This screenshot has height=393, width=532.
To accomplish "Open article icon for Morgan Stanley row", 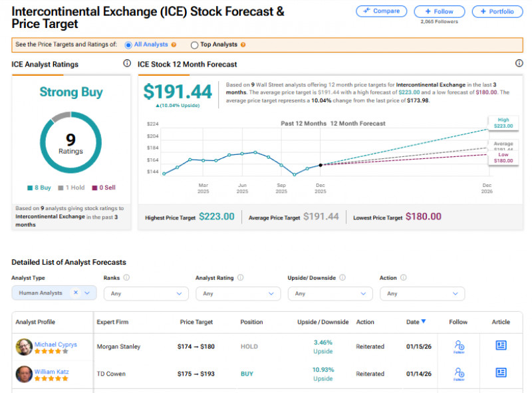I will pyautogui.click(x=501, y=346).
